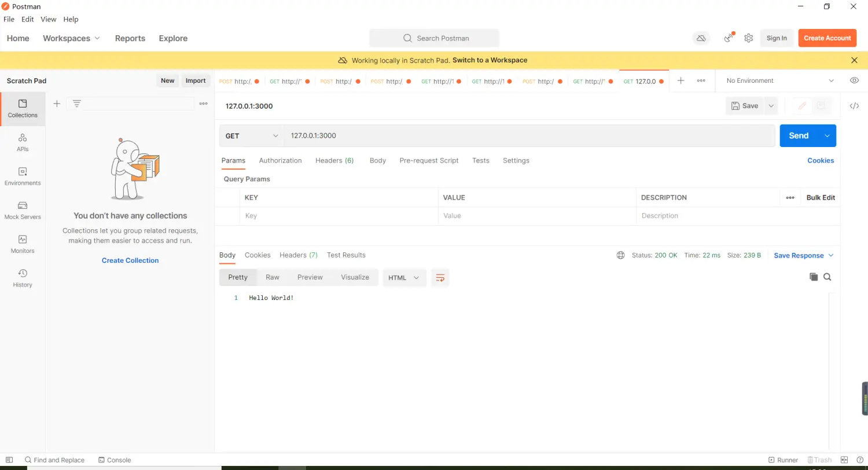Click the Search Postman field
This screenshot has width=868, height=470.
click(x=434, y=38)
